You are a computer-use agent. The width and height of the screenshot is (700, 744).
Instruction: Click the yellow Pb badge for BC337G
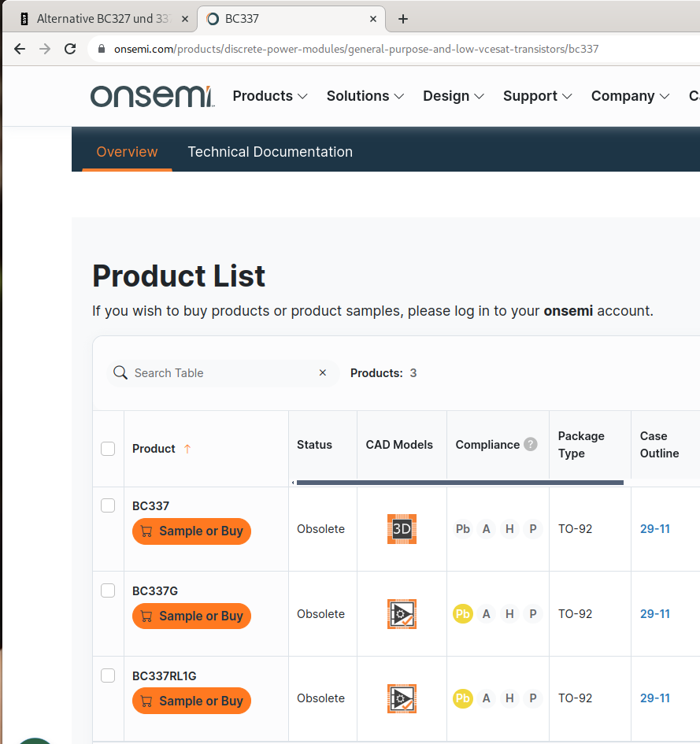(x=463, y=614)
